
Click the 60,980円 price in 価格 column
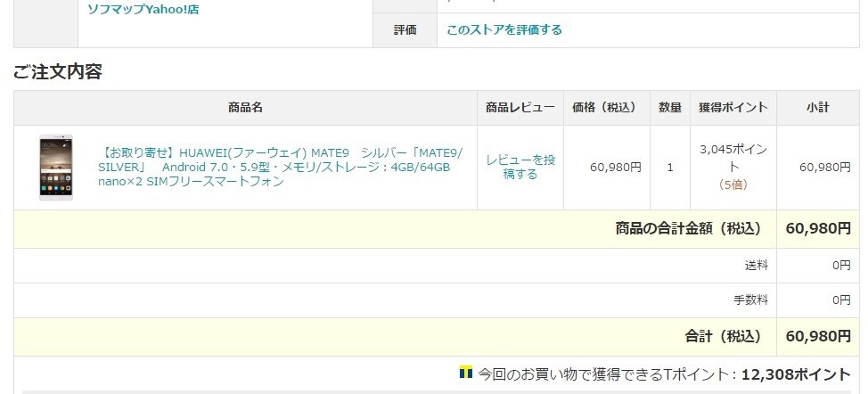[616, 167]
